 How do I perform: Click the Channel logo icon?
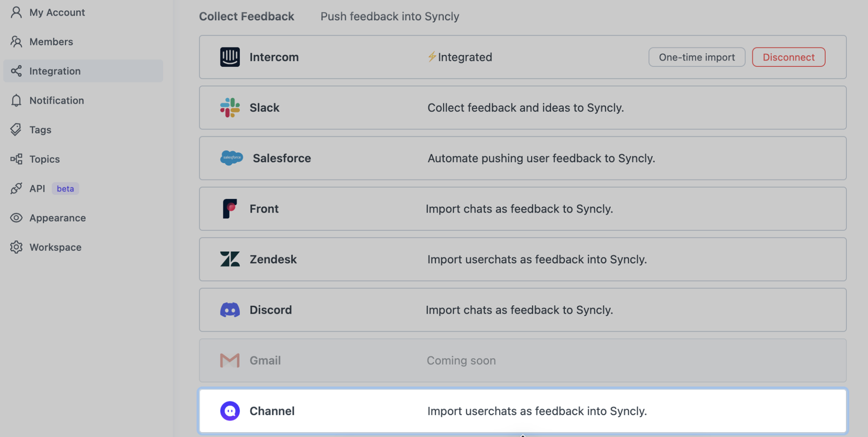[230, 411]
